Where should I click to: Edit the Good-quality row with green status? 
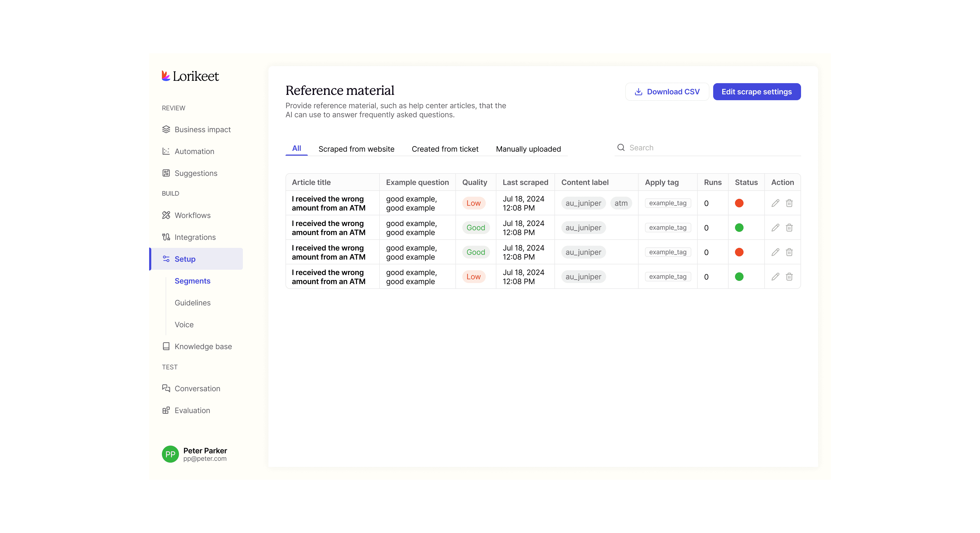775,228
